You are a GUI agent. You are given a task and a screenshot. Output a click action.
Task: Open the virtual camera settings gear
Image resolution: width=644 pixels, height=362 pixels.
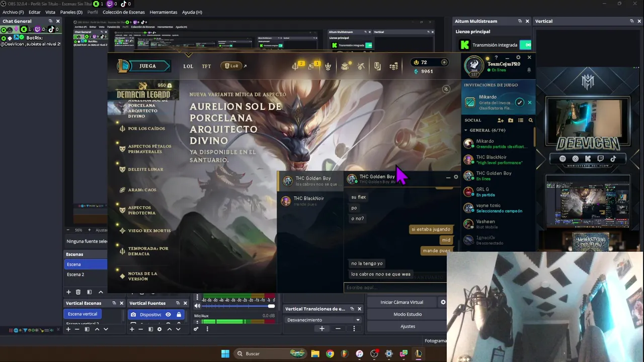click(443, 302)
